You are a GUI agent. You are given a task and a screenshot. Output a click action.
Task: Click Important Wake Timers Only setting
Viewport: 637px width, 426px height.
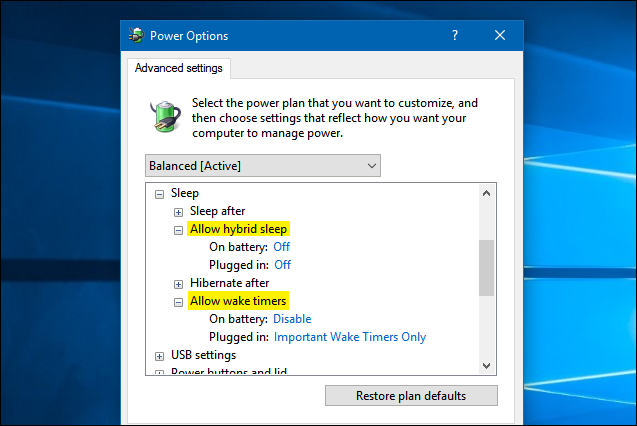350,337
